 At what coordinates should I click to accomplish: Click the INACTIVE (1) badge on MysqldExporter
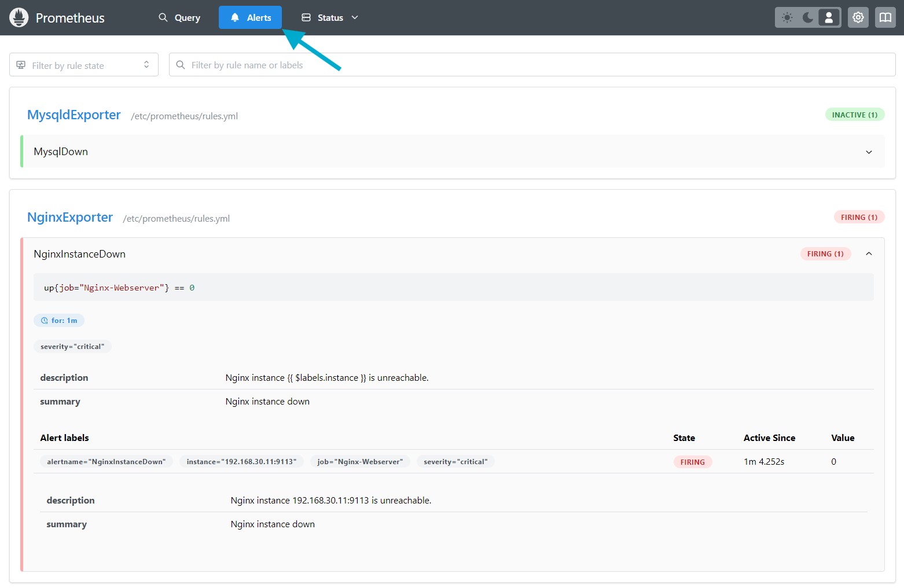pos(854,114)
